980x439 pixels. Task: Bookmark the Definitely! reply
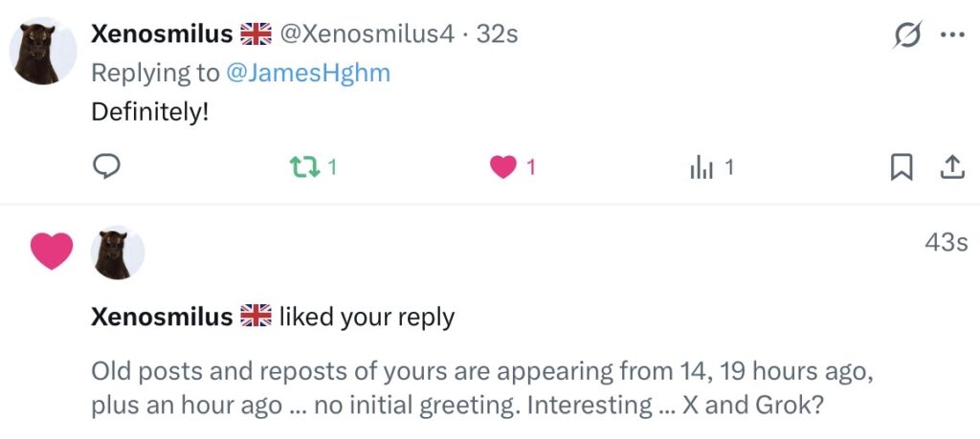(x=901, y=167)
